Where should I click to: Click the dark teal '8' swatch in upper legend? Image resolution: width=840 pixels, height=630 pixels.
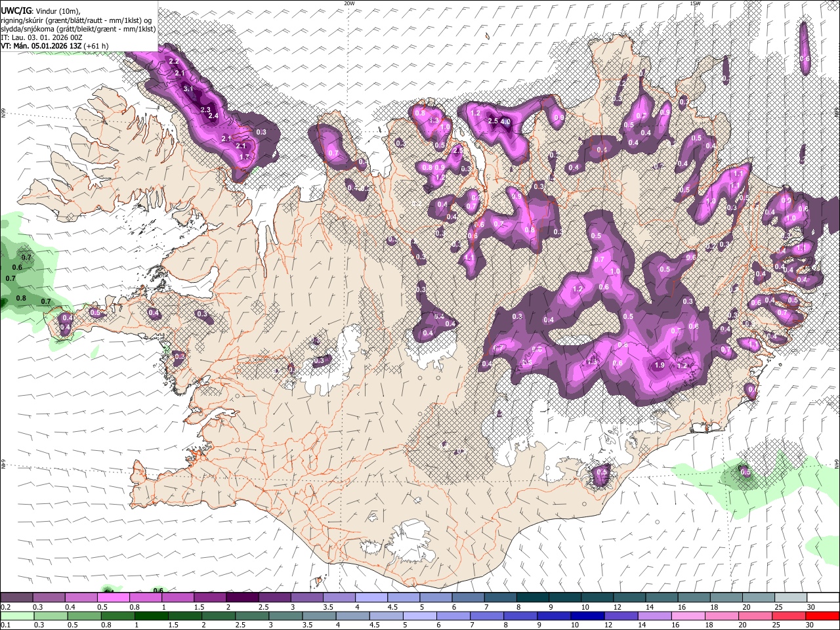[532, 598]
